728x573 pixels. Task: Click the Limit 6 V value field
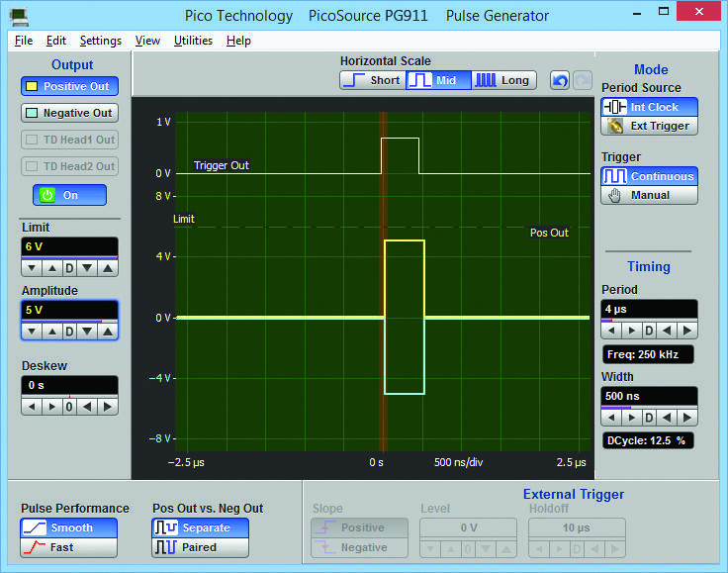69,246
